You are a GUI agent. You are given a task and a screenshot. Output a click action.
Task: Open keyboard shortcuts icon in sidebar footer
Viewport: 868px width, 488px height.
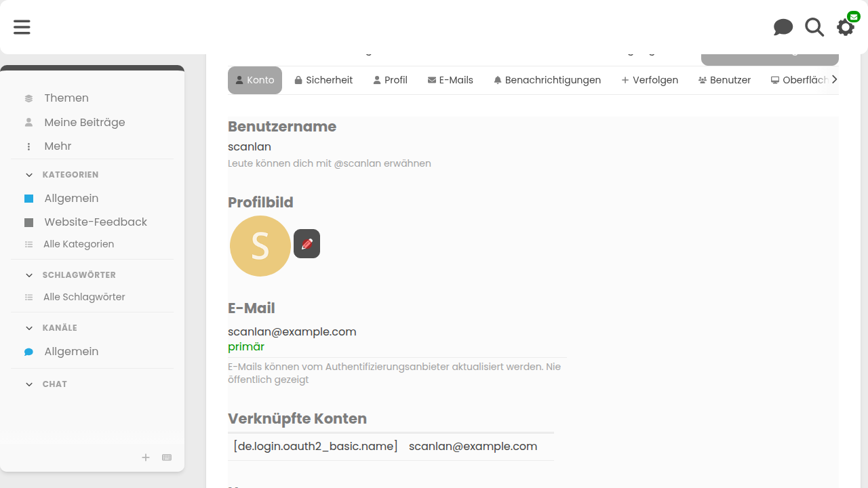(167, 457)
